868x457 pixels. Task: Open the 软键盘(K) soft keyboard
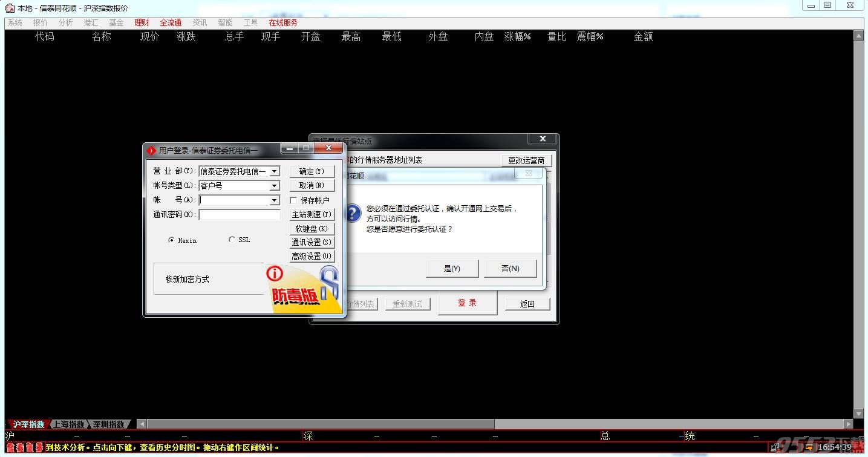point(312,229)
